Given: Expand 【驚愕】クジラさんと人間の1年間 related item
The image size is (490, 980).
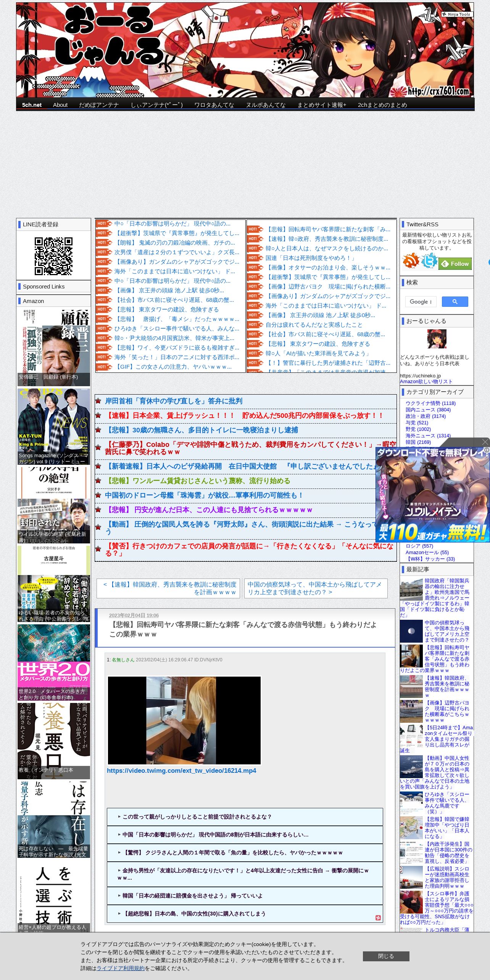Looking at the screenshot, I should click(245, 853).
